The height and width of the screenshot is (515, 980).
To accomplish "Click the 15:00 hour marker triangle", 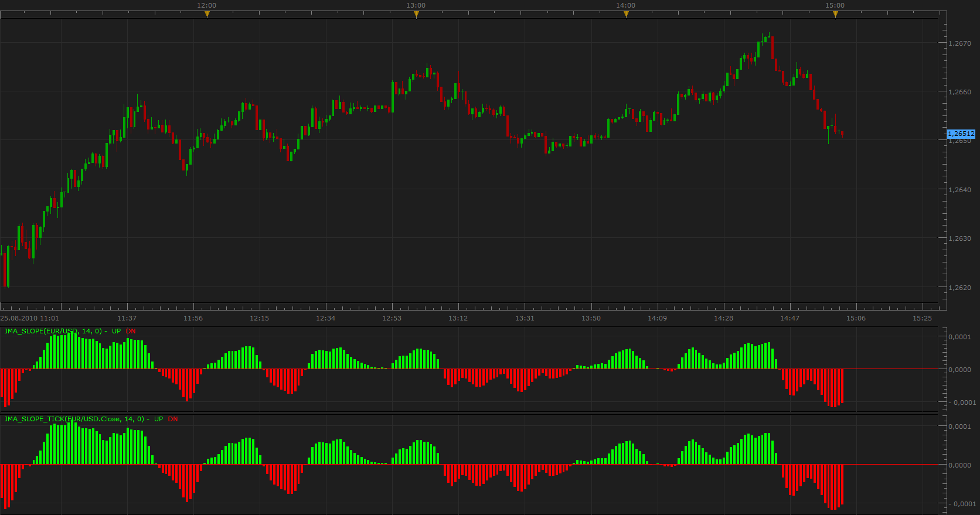I will [835, 15].
